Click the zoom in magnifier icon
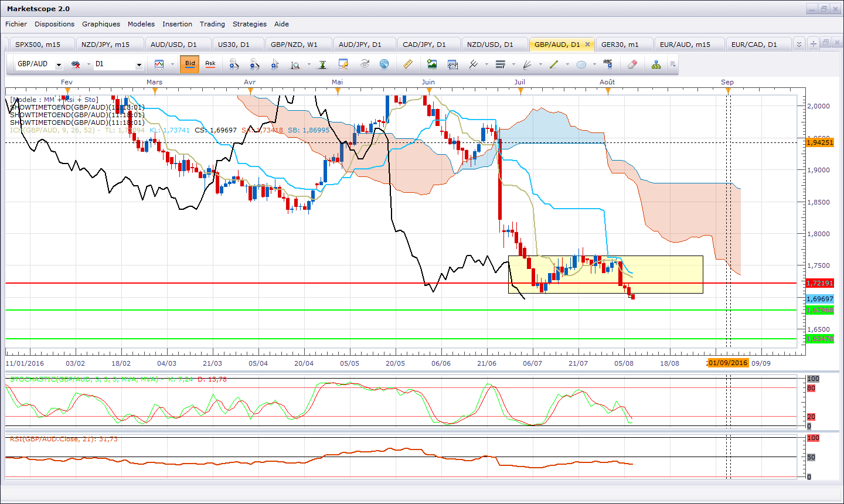Image resolution: width=844 pixels, height=504 pixels. pyautogui.click(x=234, y=64)
